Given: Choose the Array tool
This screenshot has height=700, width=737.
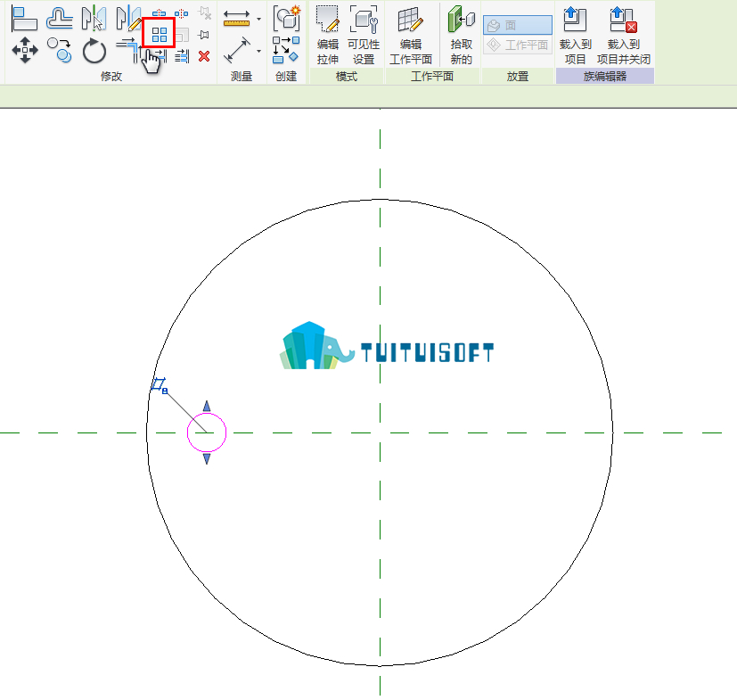Looking at the screenshot, I should pos(160,35).
